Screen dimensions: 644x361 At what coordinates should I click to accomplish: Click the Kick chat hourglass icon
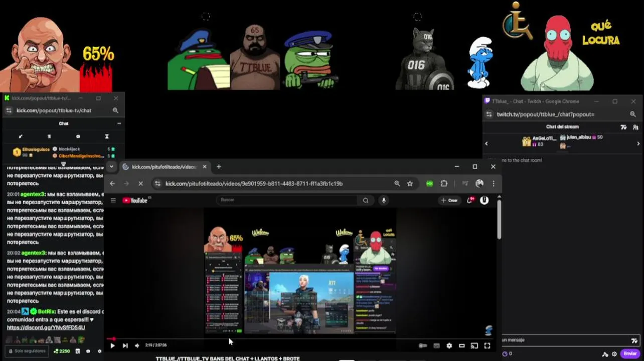tap(107, 136)
